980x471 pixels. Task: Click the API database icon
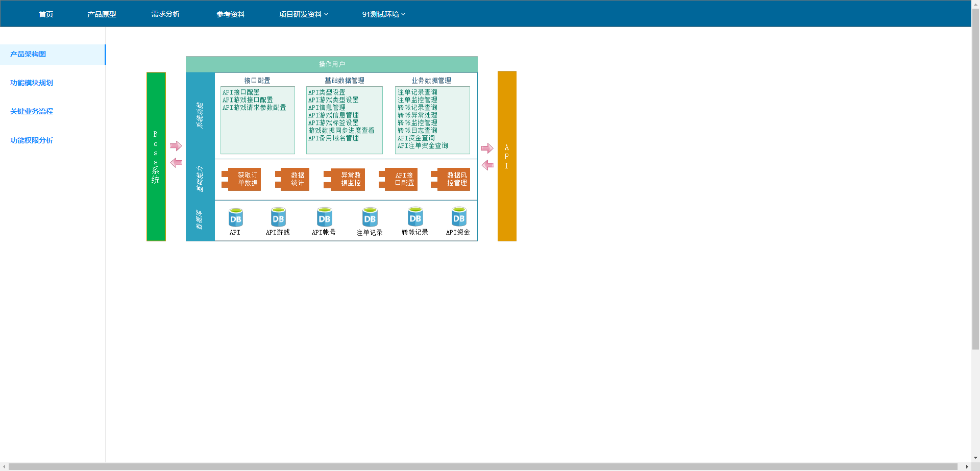235,217
